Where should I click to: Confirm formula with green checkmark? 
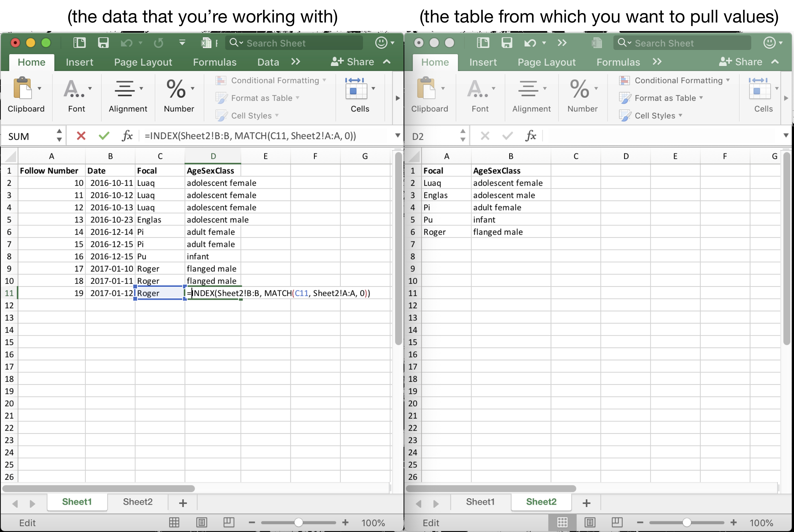(104, 136)
